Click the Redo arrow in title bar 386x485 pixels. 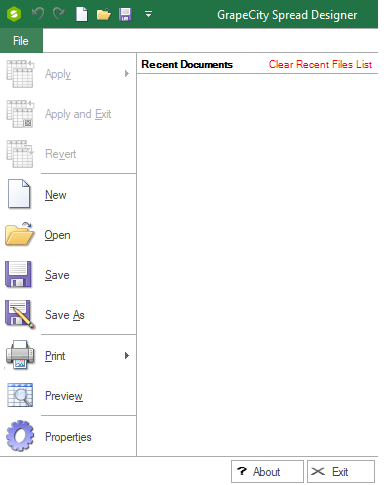point(59,14)
